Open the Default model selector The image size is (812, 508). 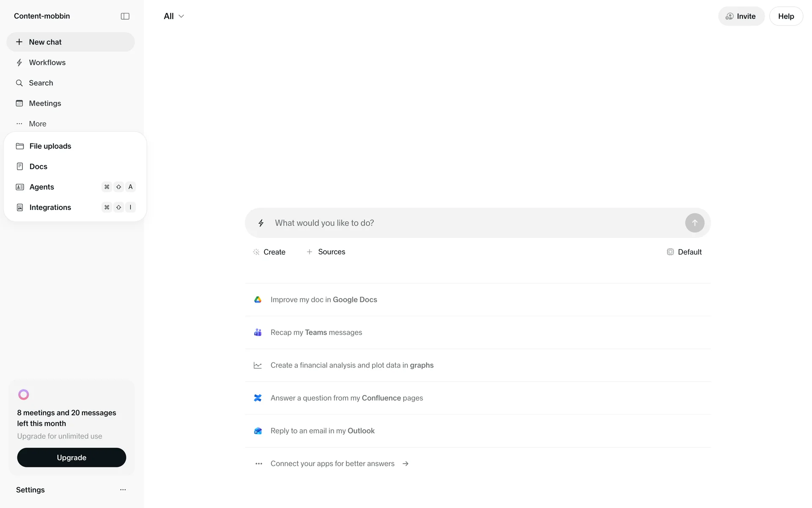click(x=684, y=252)
